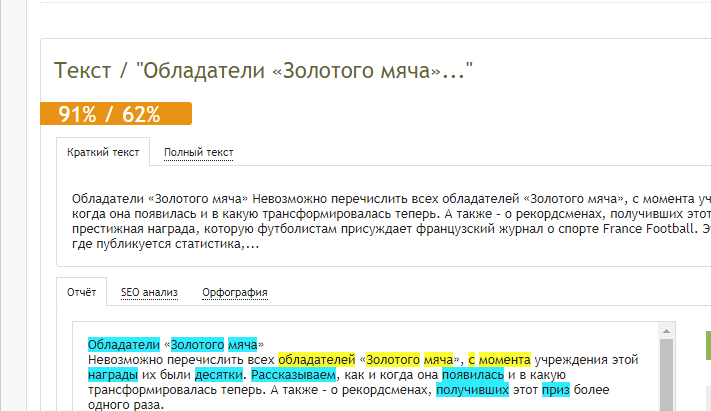Viewport: 711px width, 411px height.
Task: Select the Отчёт tab
Action: [x=80, y=292]
